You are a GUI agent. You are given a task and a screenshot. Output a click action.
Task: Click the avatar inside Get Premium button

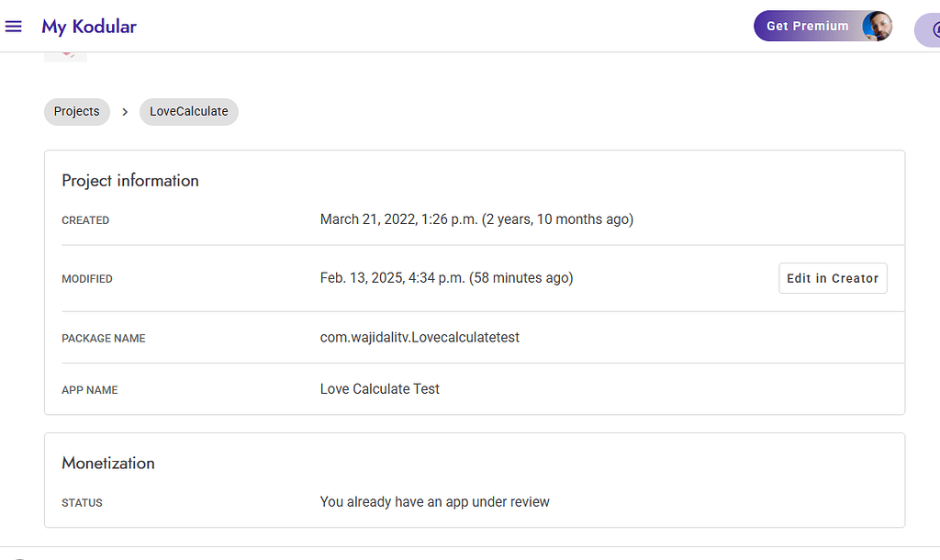tap(878, 26)
